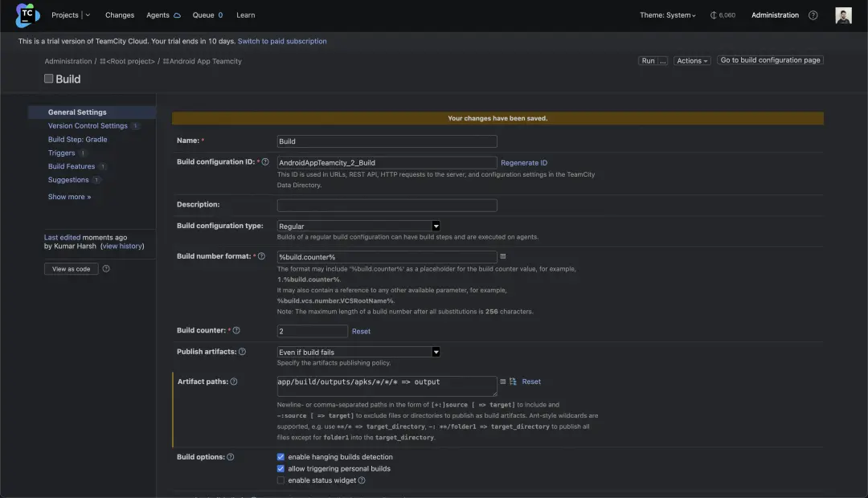Click the TeamCity logo icon
Screen dimensions: 868x498
(x=27, y=14)
